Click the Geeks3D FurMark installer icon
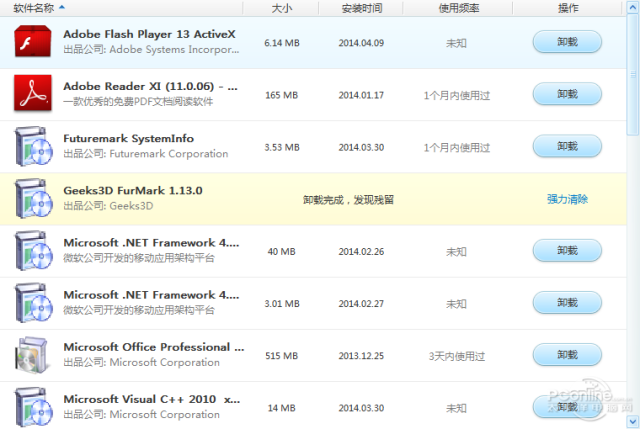Screen dimensions: 640x429 click(x=33, y=198)
